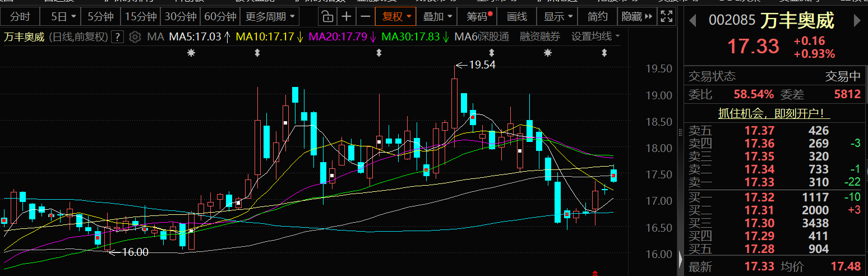Go to previous stock with left arrow
Screen dimensions: 868x276
pyautogui.click(x=694, y=21)
